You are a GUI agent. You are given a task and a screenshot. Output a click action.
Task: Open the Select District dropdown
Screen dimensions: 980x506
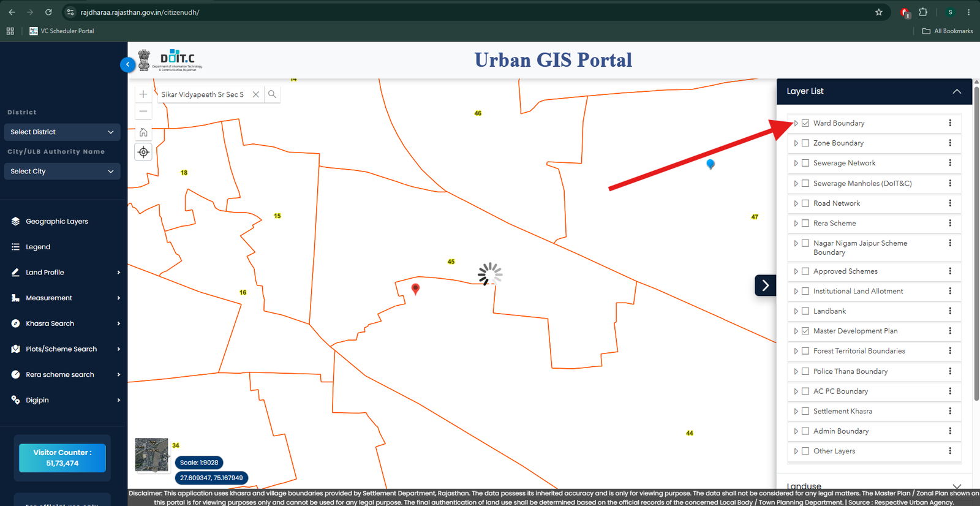click(62, 132)
